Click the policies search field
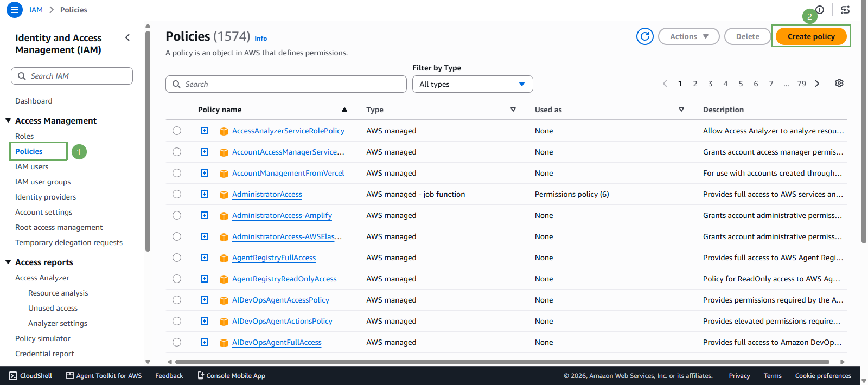 [x=286, y=84]
